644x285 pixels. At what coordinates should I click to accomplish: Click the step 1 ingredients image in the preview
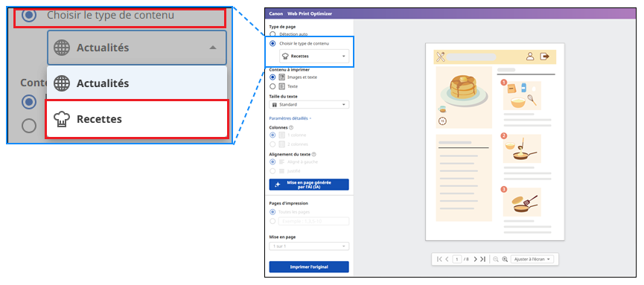tap(522, 96)
